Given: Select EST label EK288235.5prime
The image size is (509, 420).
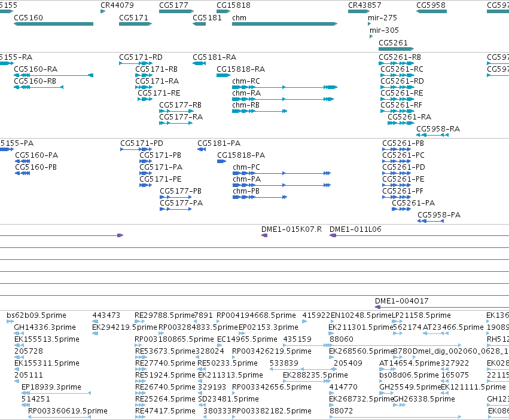Looking at the screenshot, I should [x=315, y=375].
